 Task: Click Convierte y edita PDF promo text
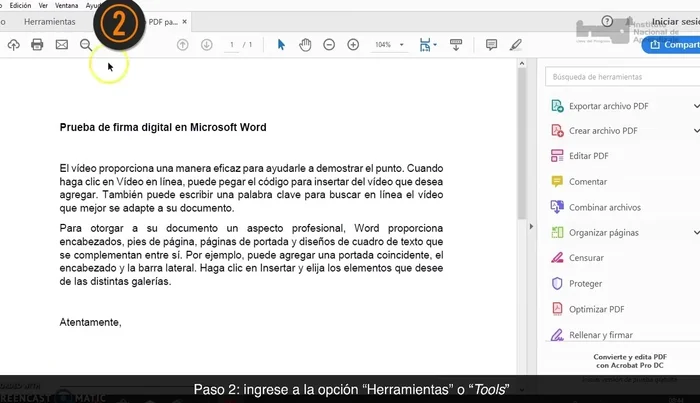pyautogui.click(x=630, y=361)
